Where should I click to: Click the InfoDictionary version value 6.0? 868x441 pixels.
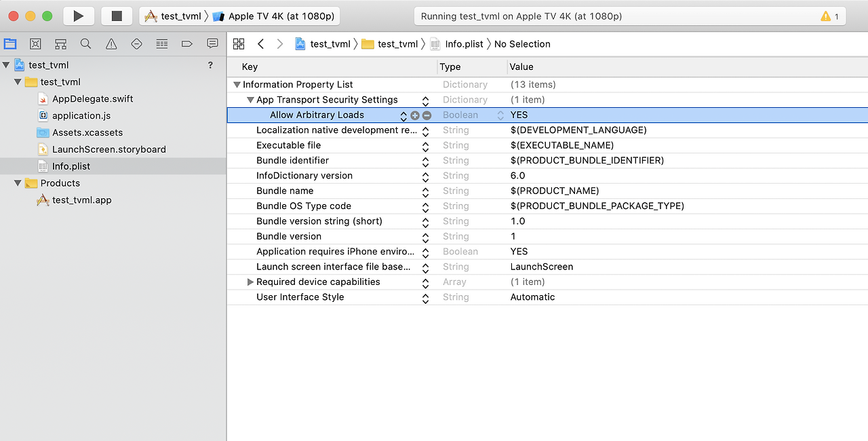coord(517,176)
